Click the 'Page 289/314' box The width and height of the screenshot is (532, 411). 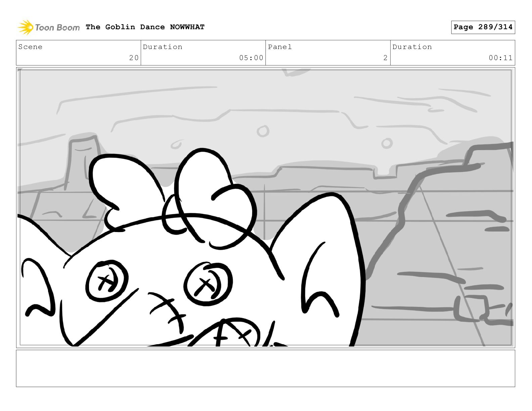coord(483,27)
